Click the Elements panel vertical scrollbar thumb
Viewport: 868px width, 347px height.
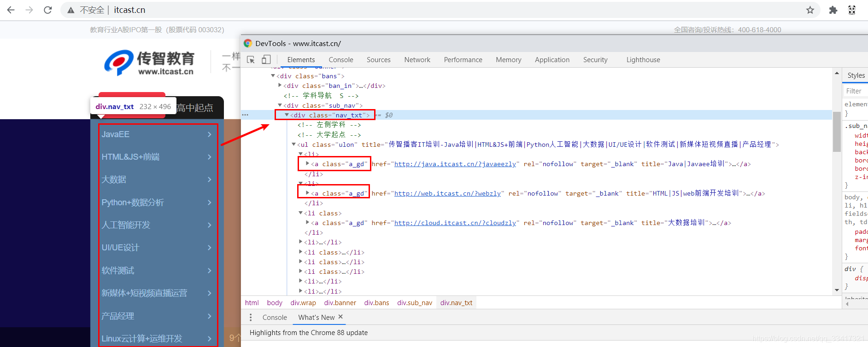pyautogui.click(x=837, y=132)
